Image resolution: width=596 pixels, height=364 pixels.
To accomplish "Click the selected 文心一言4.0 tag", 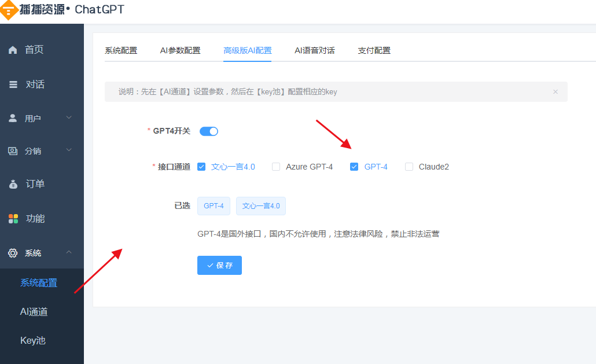I will tap(261, 206).
